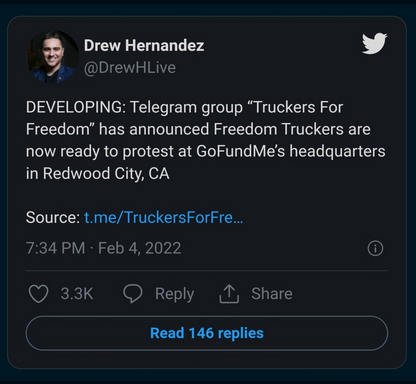This screenshot has width=416, height=384.
Task: Click the tweet body text
Action: (x=206, y=140)
